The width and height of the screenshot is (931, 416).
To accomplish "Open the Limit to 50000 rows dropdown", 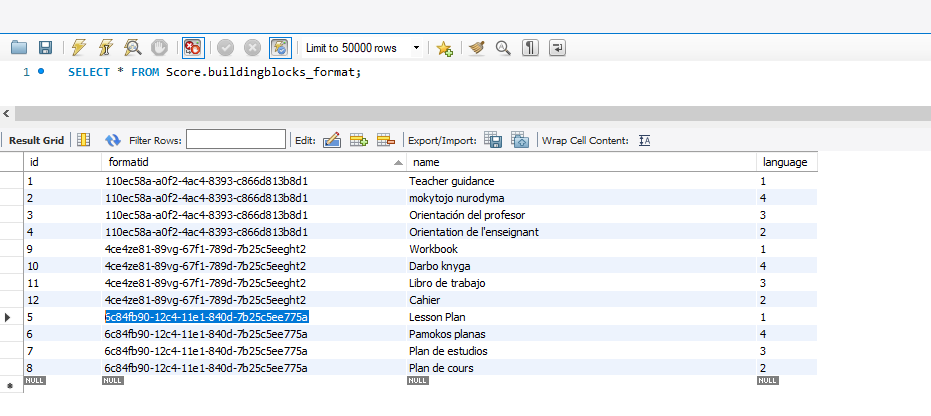I will [x=416, y=47].
